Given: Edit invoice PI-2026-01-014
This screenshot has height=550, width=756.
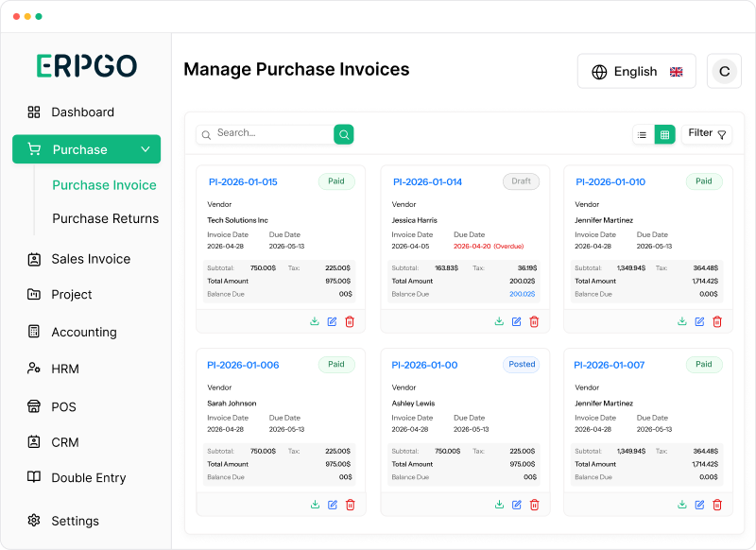Looking at the screenshot, I should (516, 321).
